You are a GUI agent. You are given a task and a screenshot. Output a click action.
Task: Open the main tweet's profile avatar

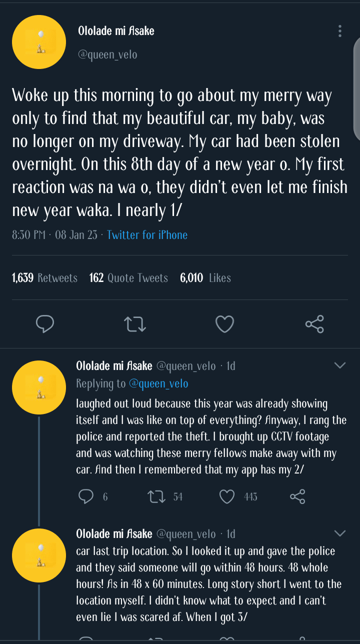[x=39, y=42]
